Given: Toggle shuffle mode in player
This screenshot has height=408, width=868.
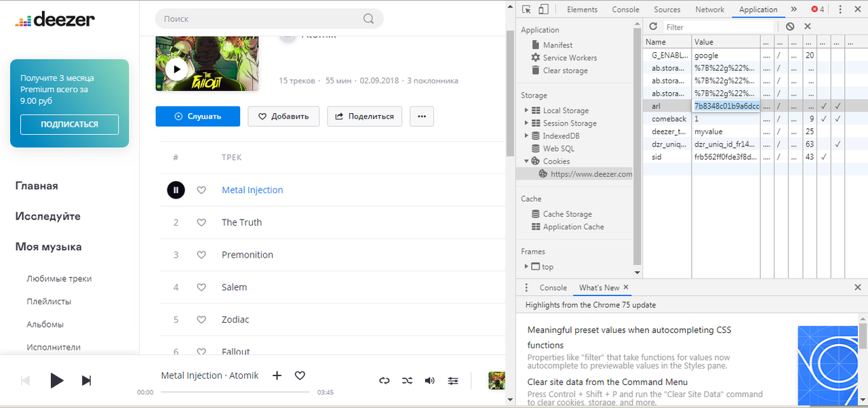Looking at the screenshot, I should 407,381.
